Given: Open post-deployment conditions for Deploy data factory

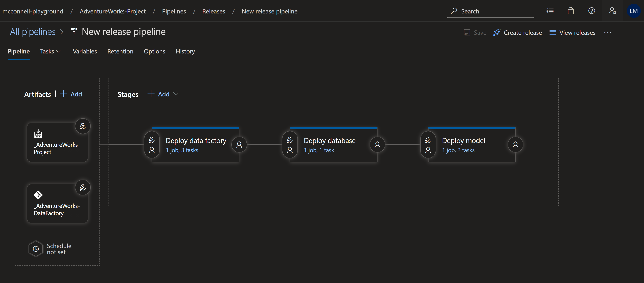Looking at the screenshot, I should coord(239,145).
